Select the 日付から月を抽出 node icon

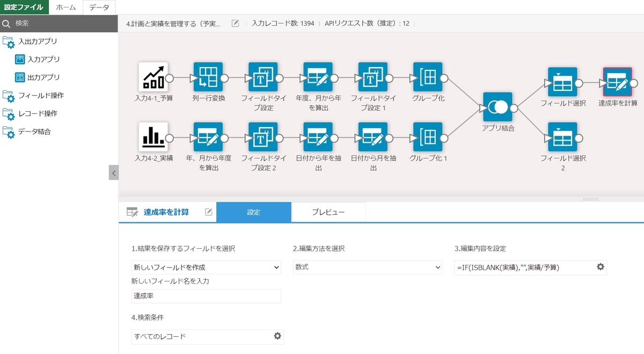point(373,137)
